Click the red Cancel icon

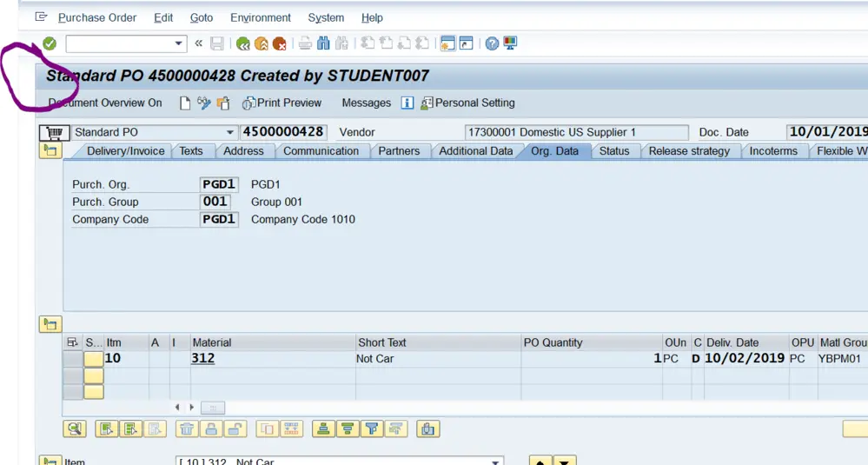(280, 43)
